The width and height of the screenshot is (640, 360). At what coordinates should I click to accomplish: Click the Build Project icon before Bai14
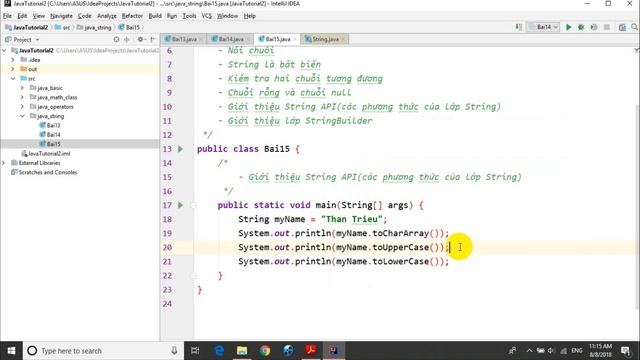coord(519,27)
